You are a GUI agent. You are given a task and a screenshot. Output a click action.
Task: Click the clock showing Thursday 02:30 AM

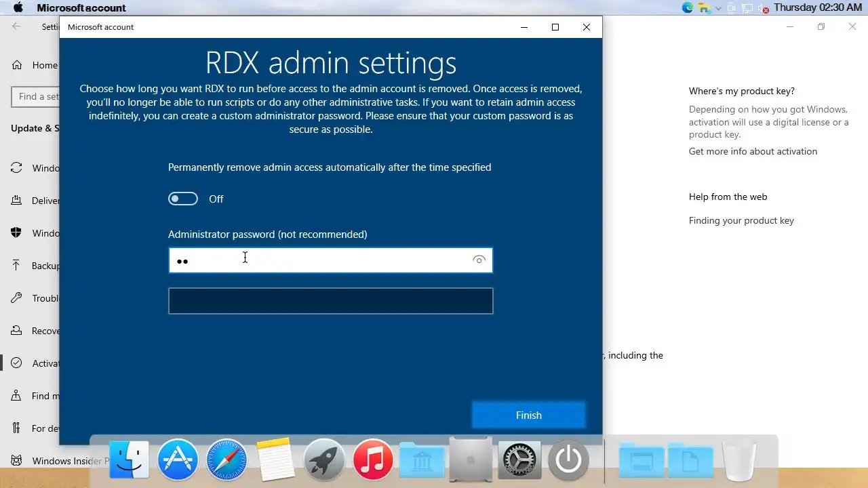click(x=817, y=7)
